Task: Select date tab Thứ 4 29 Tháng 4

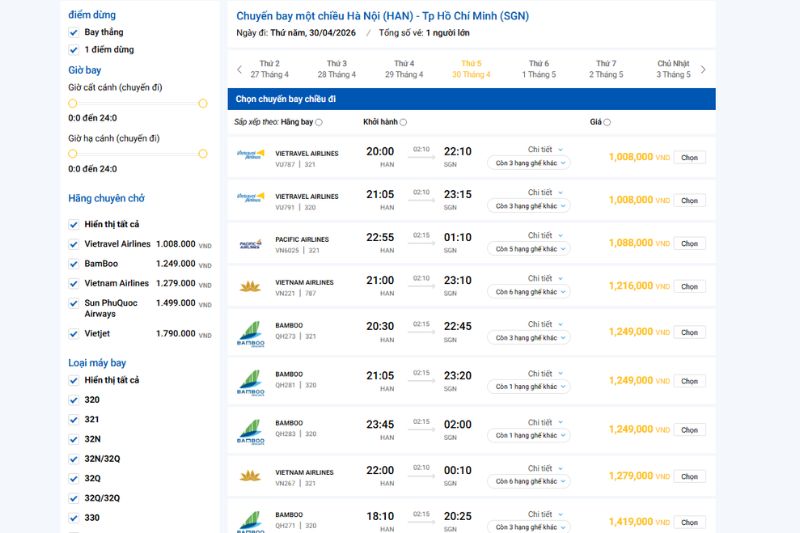Action: 404,69
